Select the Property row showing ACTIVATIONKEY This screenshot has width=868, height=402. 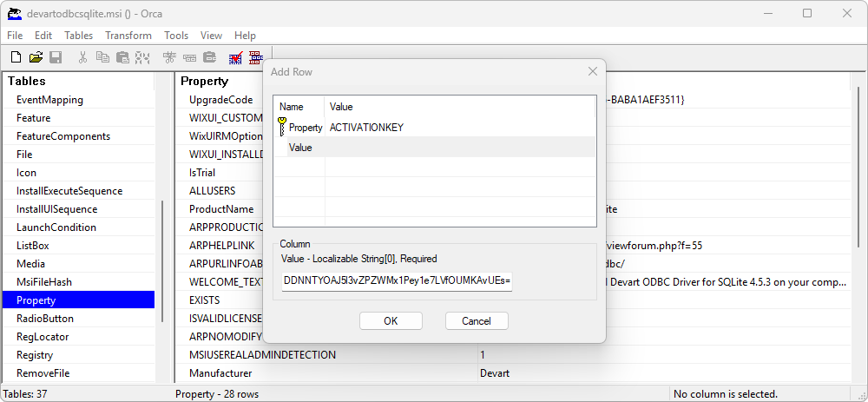coord(435,128)
